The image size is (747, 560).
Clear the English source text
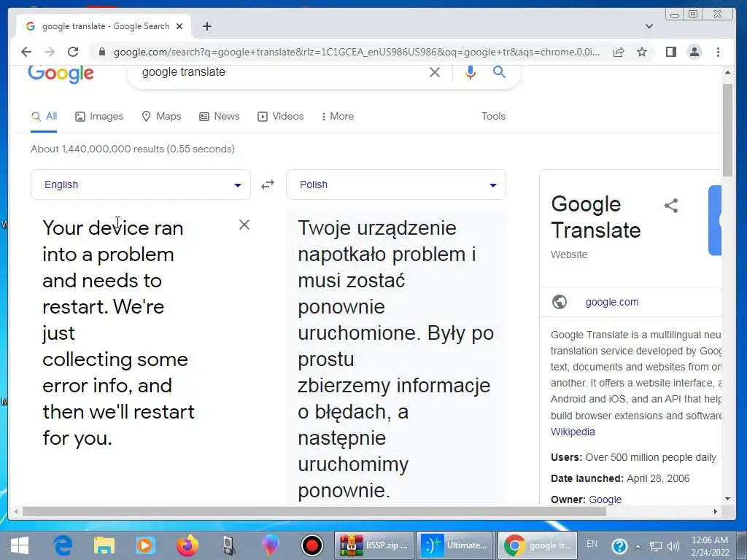[244, 225]
